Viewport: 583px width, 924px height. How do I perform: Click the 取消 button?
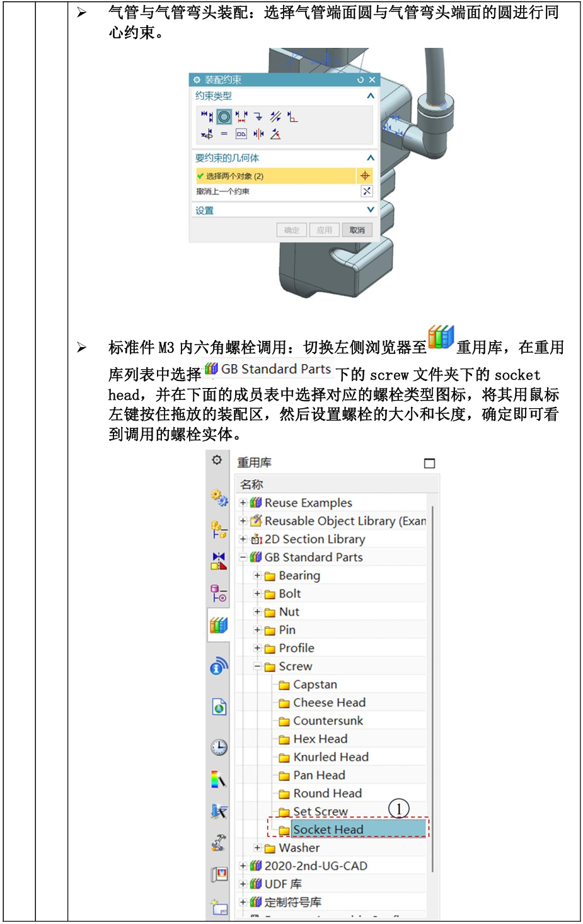(357, 230)
